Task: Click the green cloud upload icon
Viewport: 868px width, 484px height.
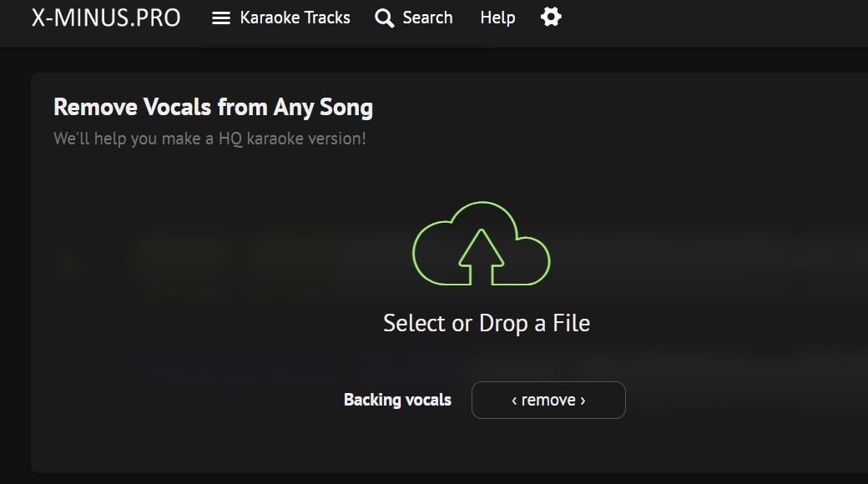Action: point(482,244)
